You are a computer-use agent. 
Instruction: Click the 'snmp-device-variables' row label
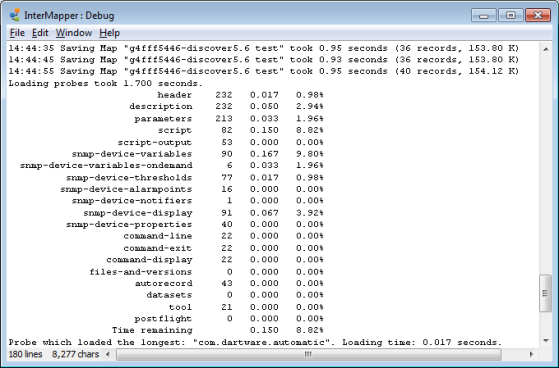point(132,154)
